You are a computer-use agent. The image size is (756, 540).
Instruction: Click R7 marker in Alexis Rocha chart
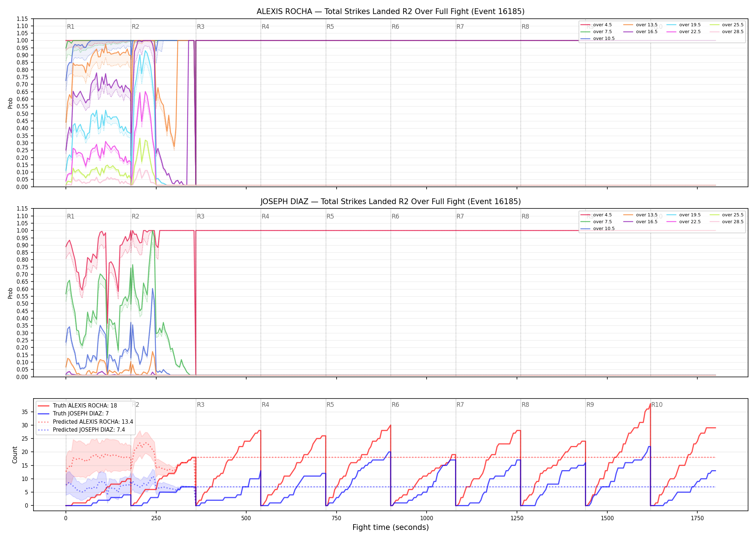pos(460,27)
